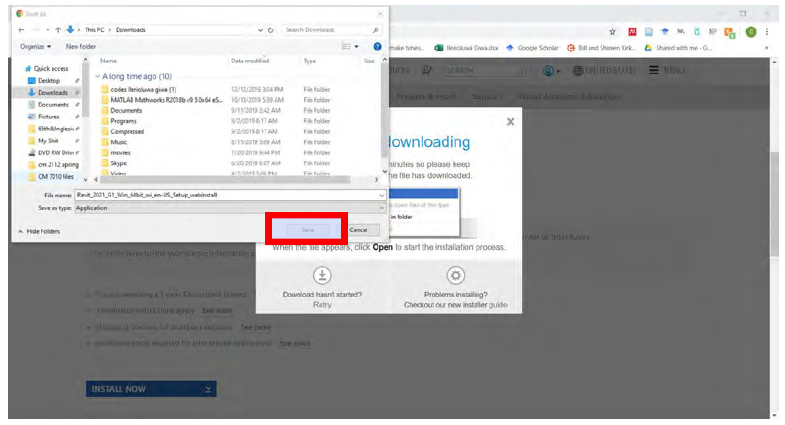The width and height of the screenshot is (785, 425).
Task: Select the Desktop item under Quick access
Action: (x=49, y=80)
